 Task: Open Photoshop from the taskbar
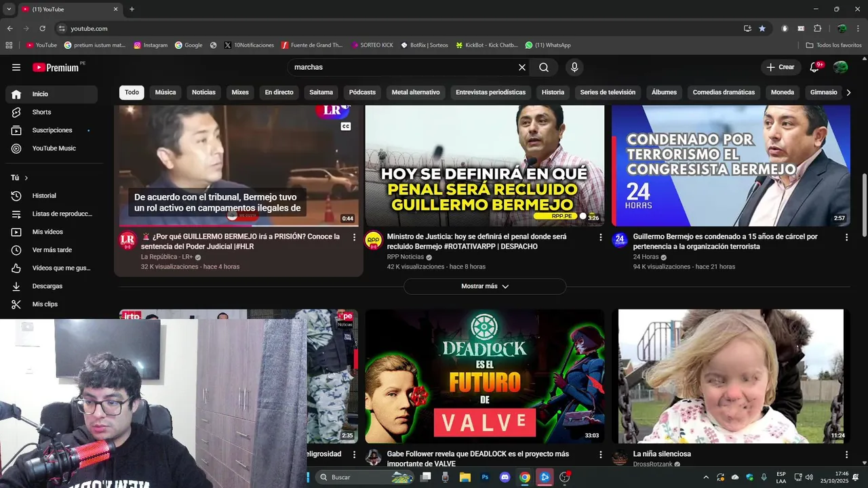click(485, 477)
